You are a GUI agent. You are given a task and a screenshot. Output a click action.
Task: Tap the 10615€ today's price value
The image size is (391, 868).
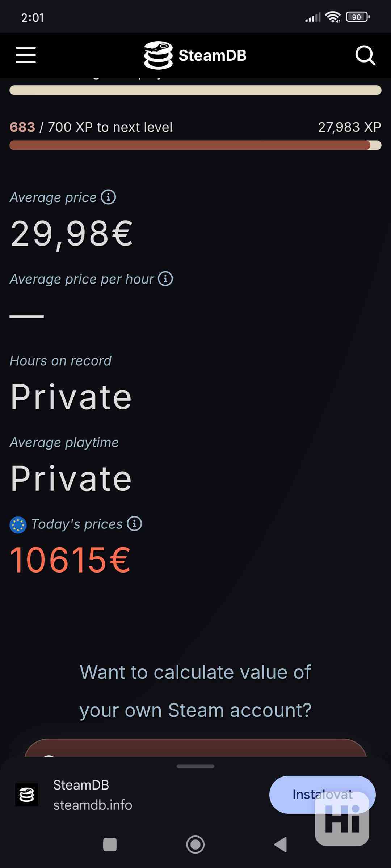(x=70, y=559)
